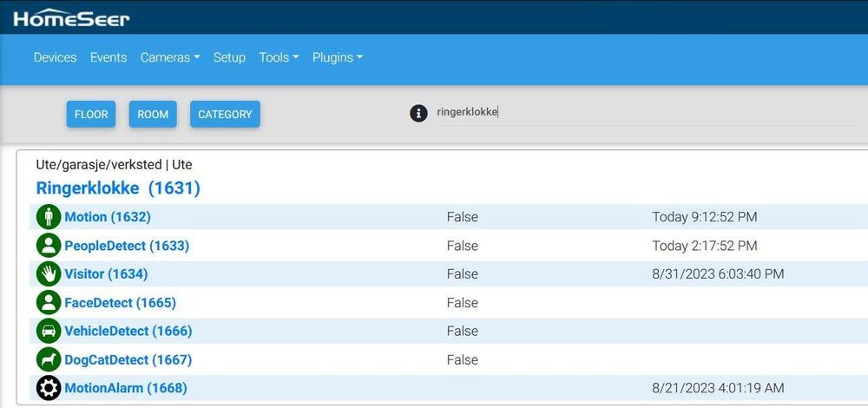Click the search field containing ringerklokke
The width and height of the screenshot is (868, 408).
[642, 112]
